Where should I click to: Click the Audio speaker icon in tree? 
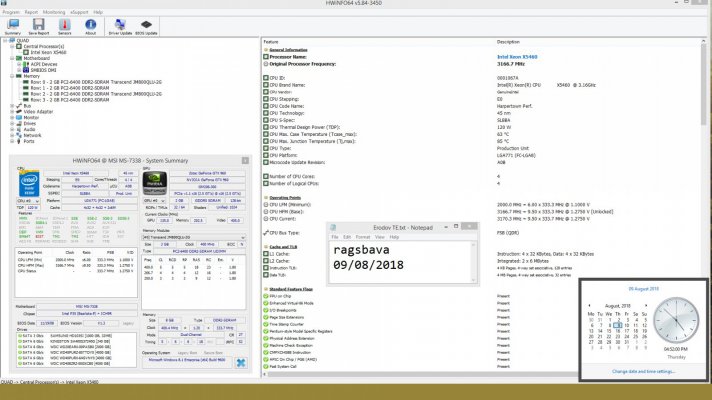coord(19,129)
